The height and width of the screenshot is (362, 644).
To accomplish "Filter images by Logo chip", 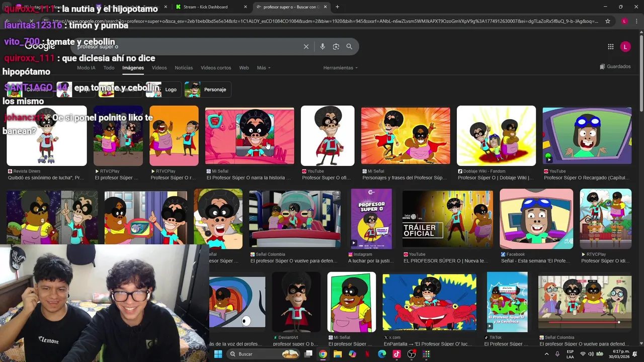I will 164,89.
